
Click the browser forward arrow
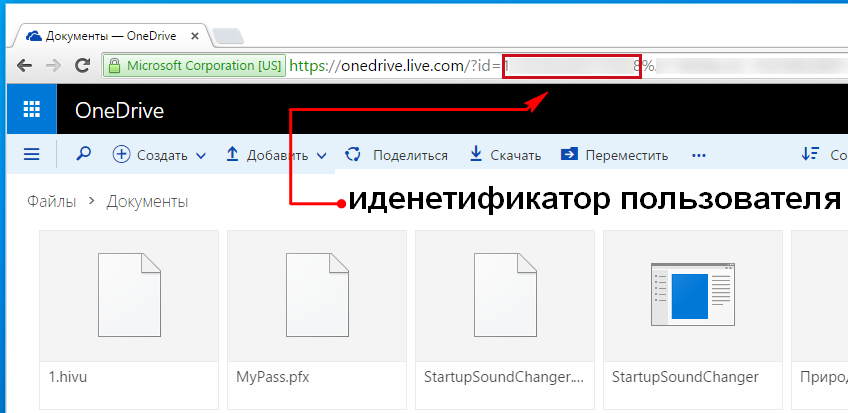53,66
